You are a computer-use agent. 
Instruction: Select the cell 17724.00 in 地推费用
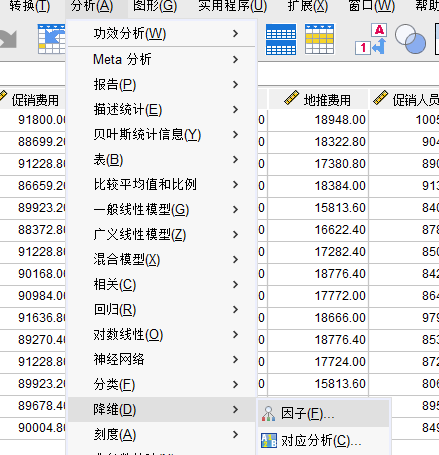coord(318,362)
